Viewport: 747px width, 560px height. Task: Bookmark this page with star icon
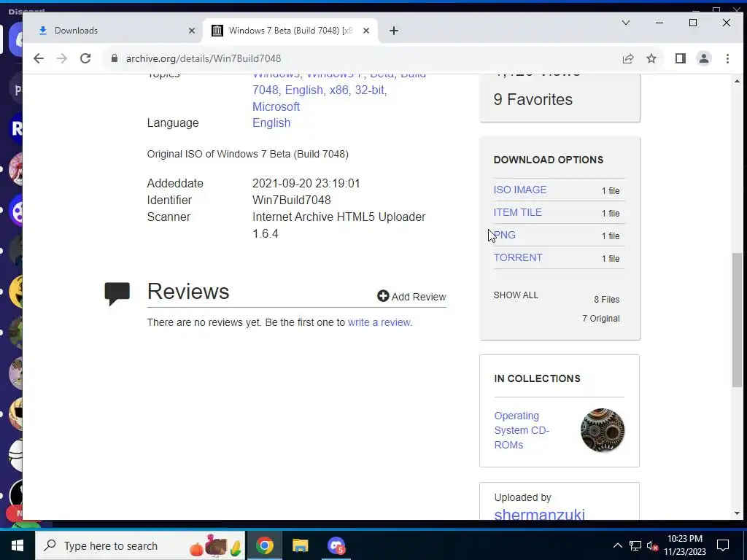[x=651, y=58]
